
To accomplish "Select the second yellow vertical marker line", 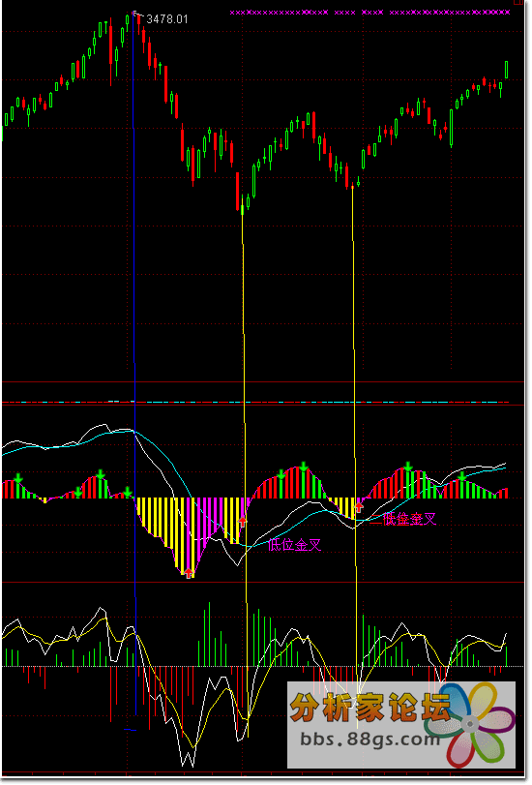I will coord(354,450).
